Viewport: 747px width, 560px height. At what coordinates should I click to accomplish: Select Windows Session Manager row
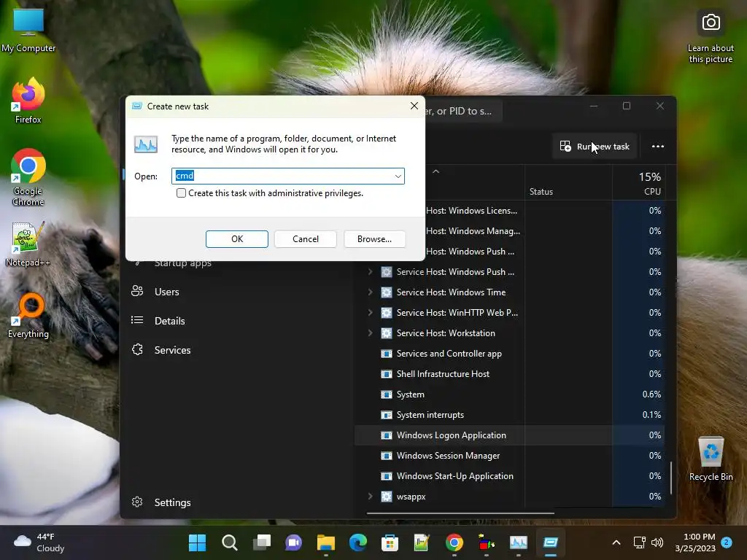(510, 456)
